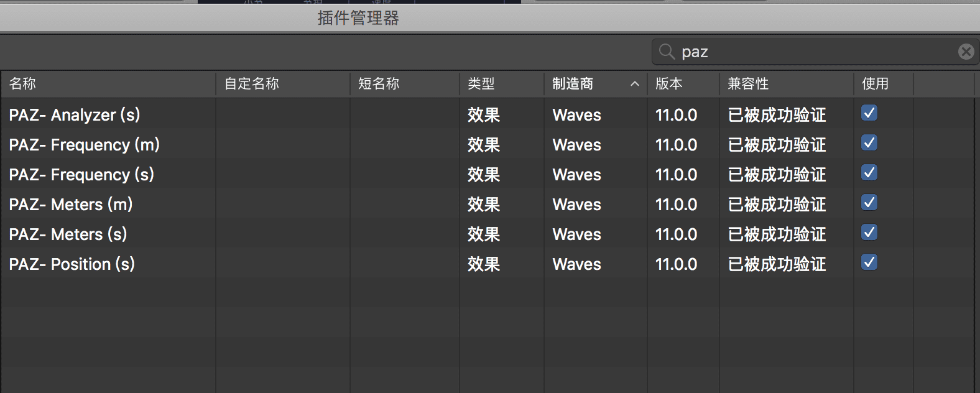Click the search magnifier icon

[667, 52]
